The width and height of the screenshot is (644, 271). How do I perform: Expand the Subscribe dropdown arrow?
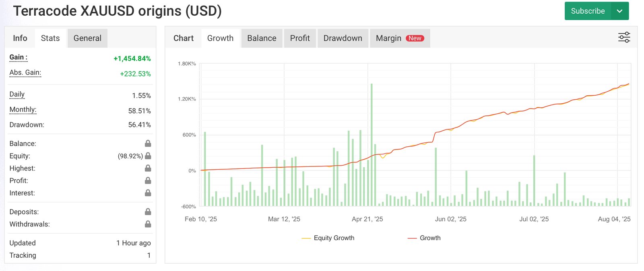click(619, 11)
